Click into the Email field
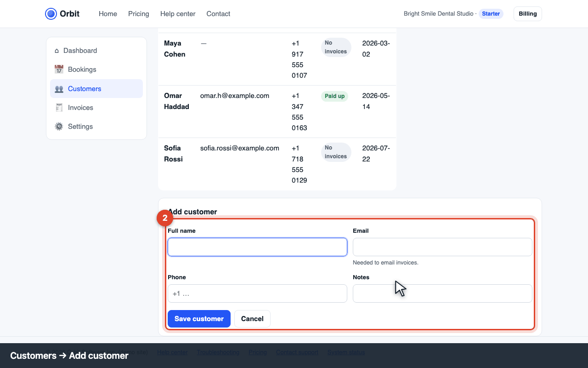588x368 pixels. pos(442,247)
